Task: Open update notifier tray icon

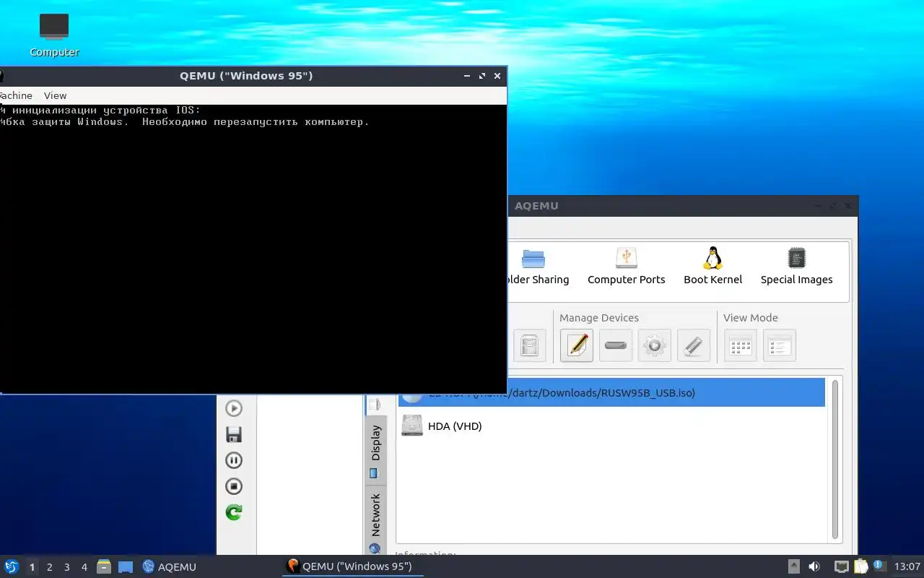Action: point(879,566)
